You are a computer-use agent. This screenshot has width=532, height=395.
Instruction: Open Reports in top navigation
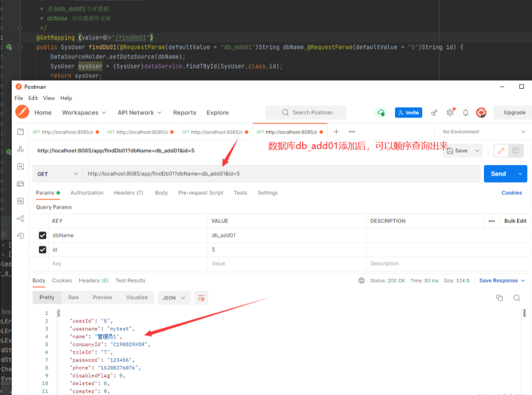tap(185, 113)
